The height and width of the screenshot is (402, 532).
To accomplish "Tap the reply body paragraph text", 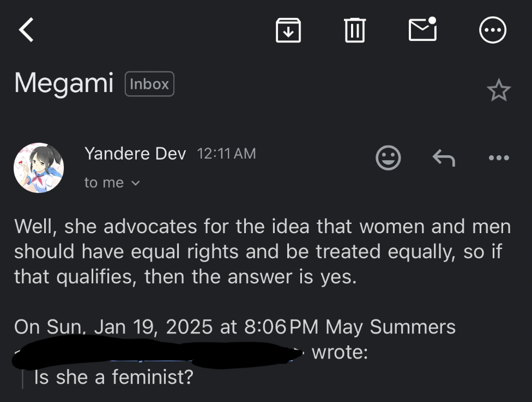I will pyautogui.click(x=262, y=252).
